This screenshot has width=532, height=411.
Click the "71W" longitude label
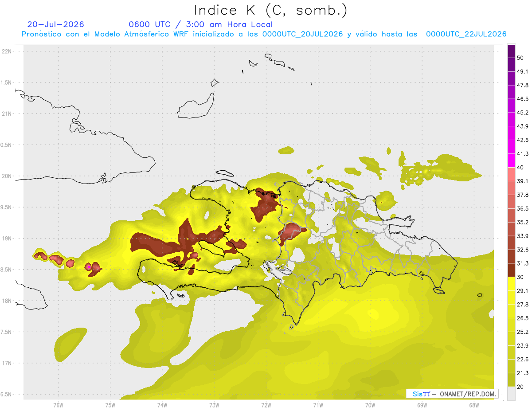tap(318, 405)
